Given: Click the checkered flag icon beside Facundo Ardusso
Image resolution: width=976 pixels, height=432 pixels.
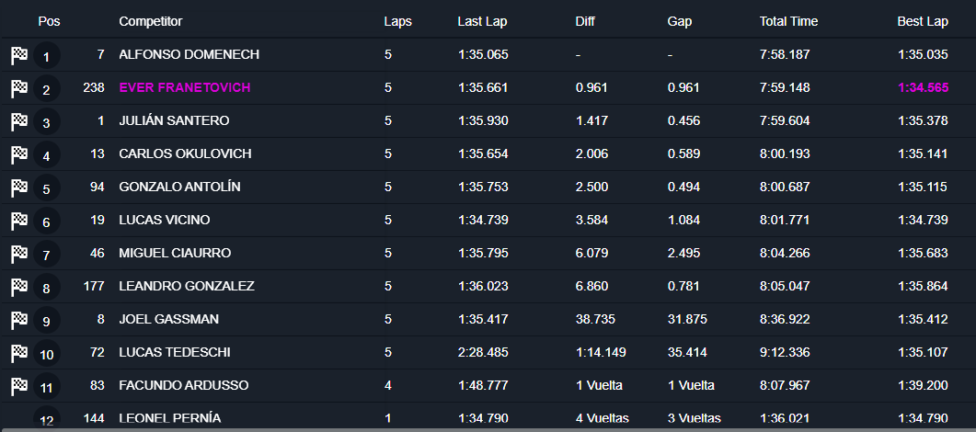Looking at the screenshot, I should point(19,386).
